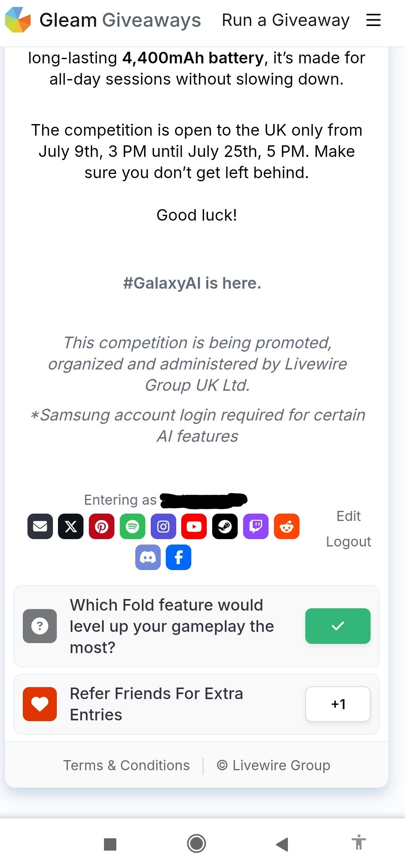
Task: Claim the +1 referral entry button
Action: (338, 704)
